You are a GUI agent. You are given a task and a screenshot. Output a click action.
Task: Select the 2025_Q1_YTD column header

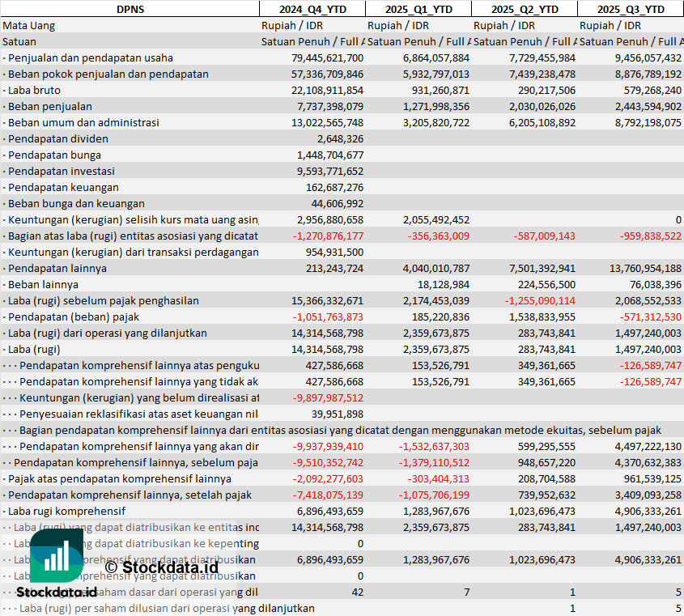point(418,9)
